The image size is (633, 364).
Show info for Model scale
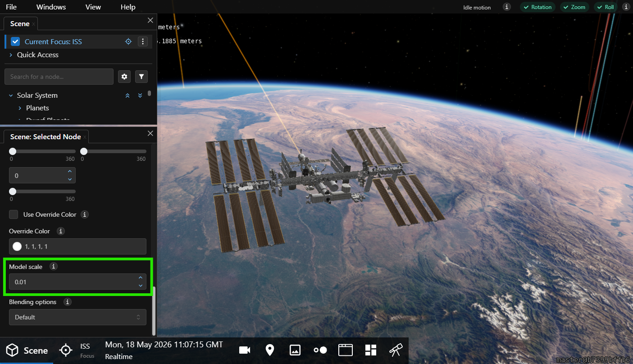coord(53,267)
